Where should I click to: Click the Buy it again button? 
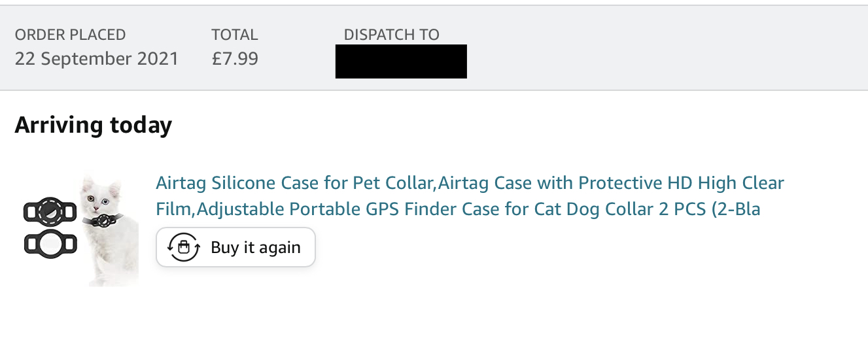click(235, 247)
